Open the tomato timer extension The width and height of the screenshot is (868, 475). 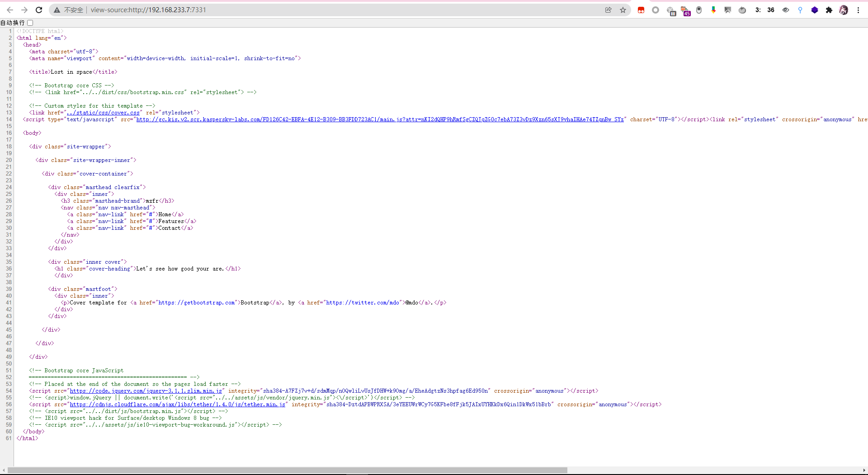(742, 10)
